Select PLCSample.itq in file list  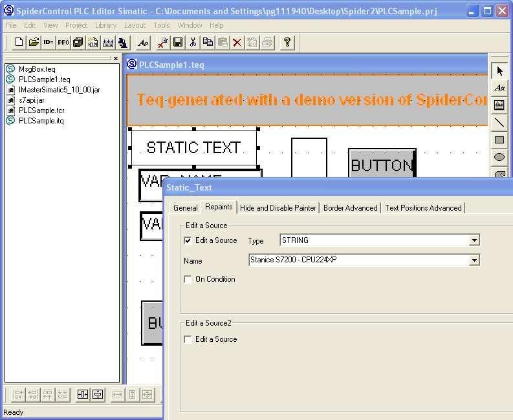[41, 121]
